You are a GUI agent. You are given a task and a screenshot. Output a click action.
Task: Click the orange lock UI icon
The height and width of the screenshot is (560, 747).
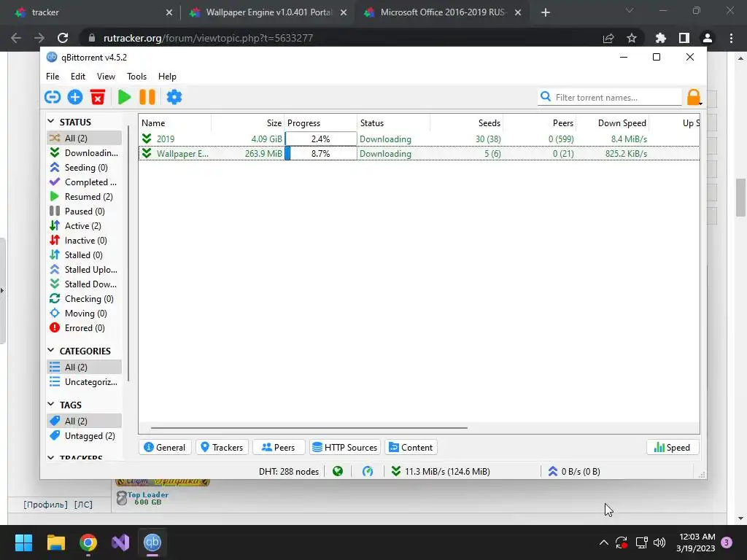tap(694, 97)
